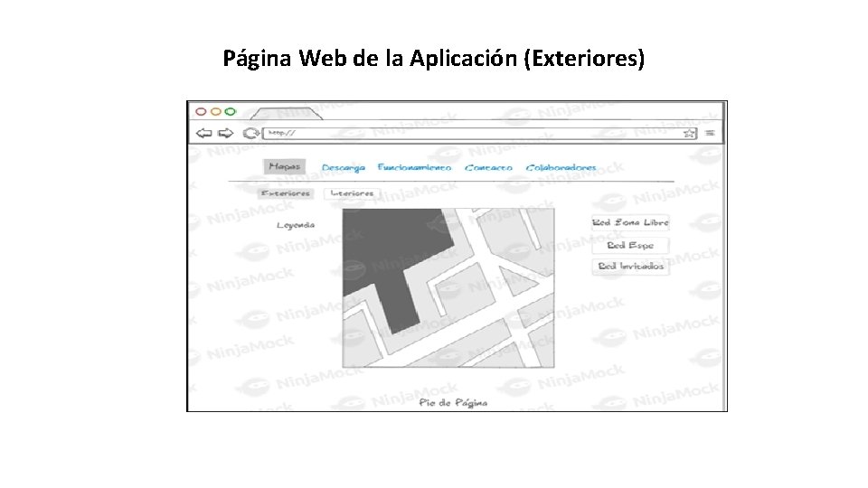This screenshot has width=868, height=488.
Task: Bookmark the page with the star icon
Action: (689, 134)
